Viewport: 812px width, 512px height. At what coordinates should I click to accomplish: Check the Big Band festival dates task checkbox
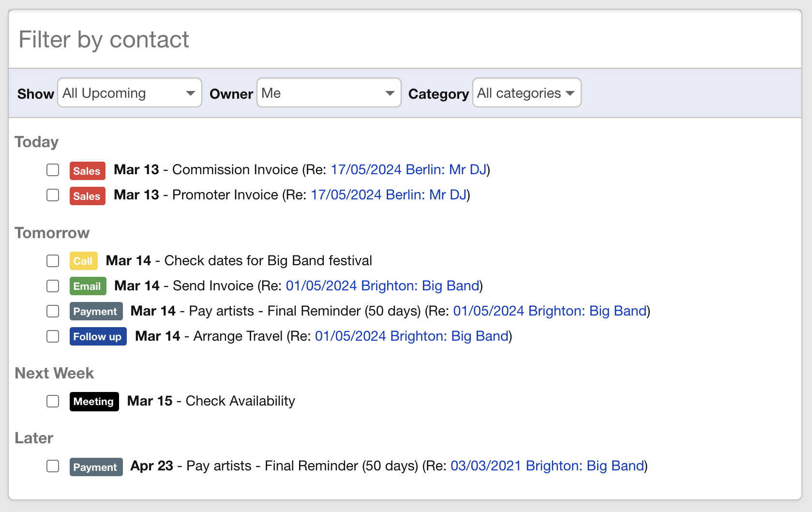coord(53,261)
